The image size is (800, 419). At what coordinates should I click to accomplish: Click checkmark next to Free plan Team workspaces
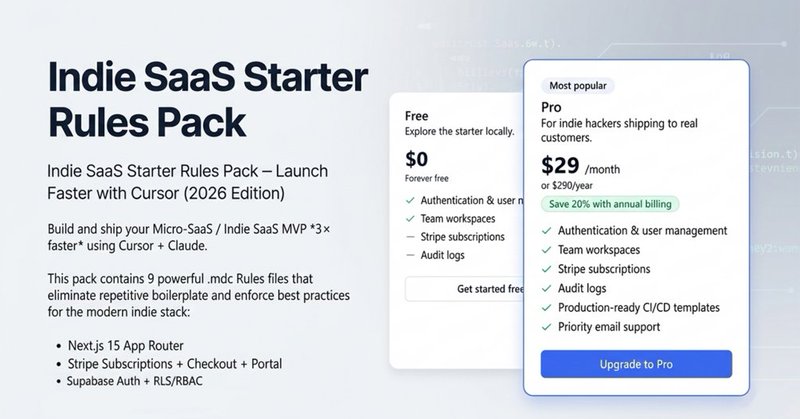412,218
